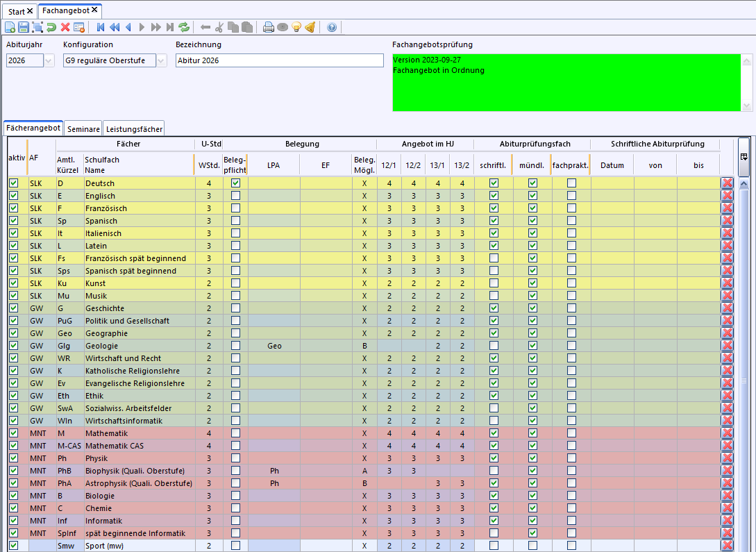
Task: Click the paste icon in the toolbar
Action: coord(247,28)
